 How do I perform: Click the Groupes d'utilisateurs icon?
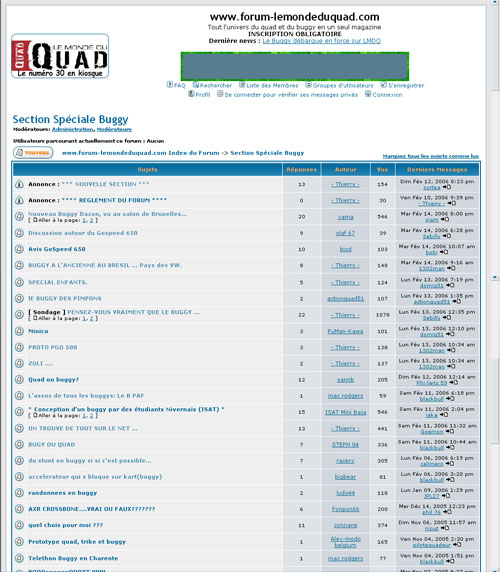click(308, 85)
